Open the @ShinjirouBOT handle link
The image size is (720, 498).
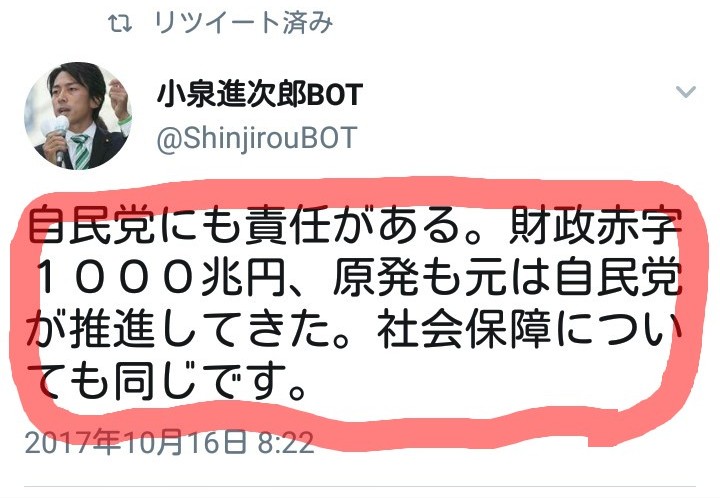tap(257, 138)
